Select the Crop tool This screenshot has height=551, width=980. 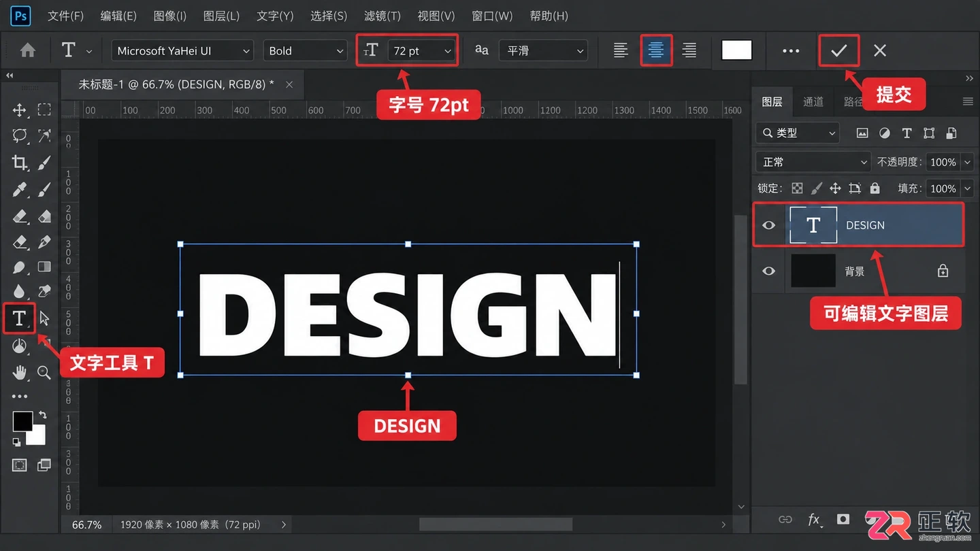(x=19, y=163)
